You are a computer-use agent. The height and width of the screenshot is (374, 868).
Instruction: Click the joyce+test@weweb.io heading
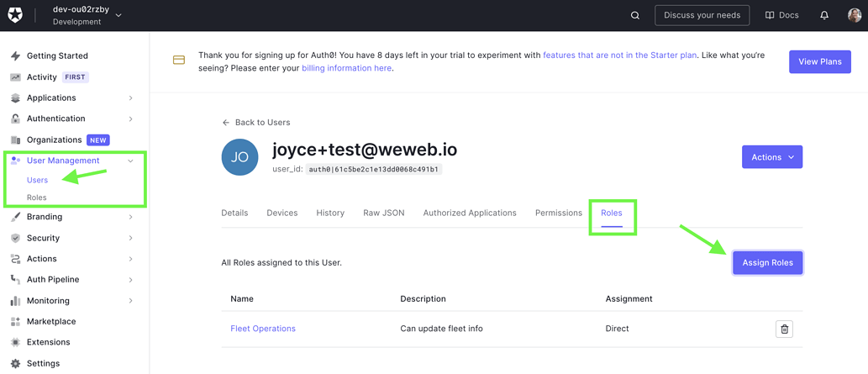coord(365,150)
